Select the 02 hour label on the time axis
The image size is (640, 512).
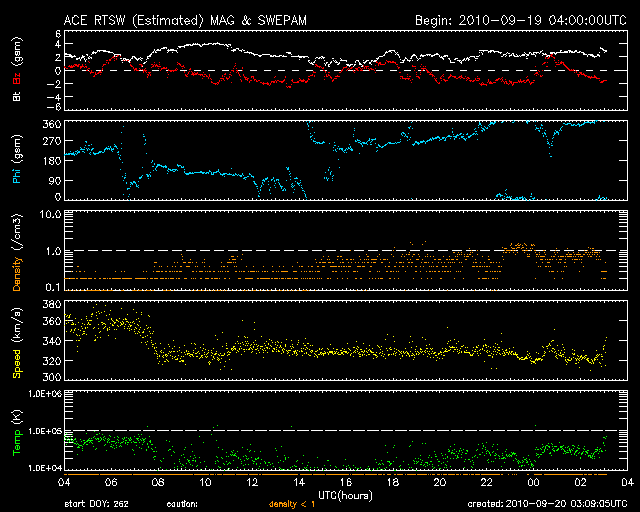(580, 483)
